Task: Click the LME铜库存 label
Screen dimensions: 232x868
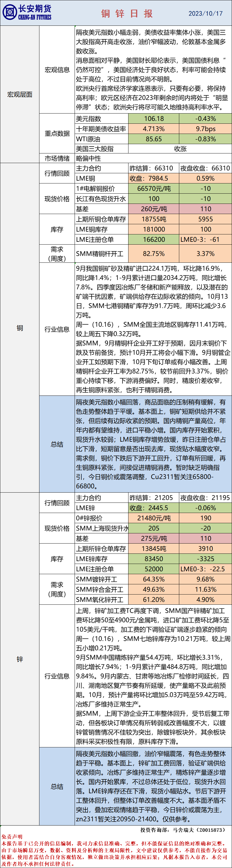Action: tap(101, 229)
